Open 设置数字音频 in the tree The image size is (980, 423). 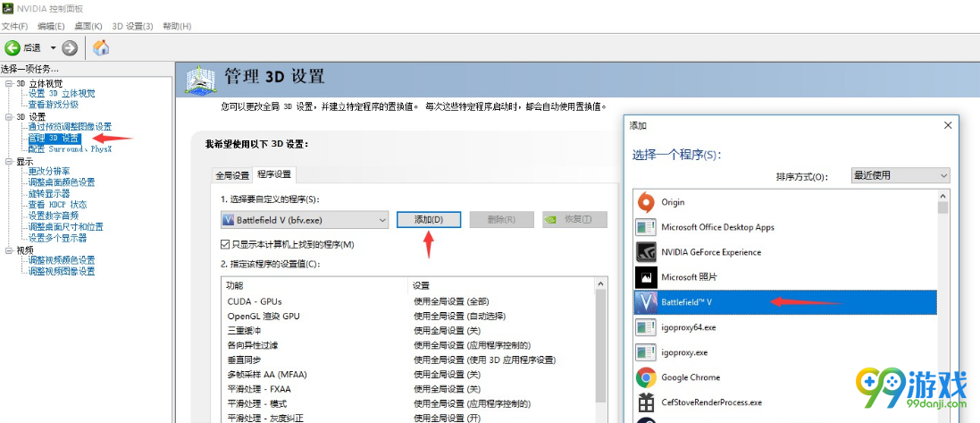click(x=53, y=216)
